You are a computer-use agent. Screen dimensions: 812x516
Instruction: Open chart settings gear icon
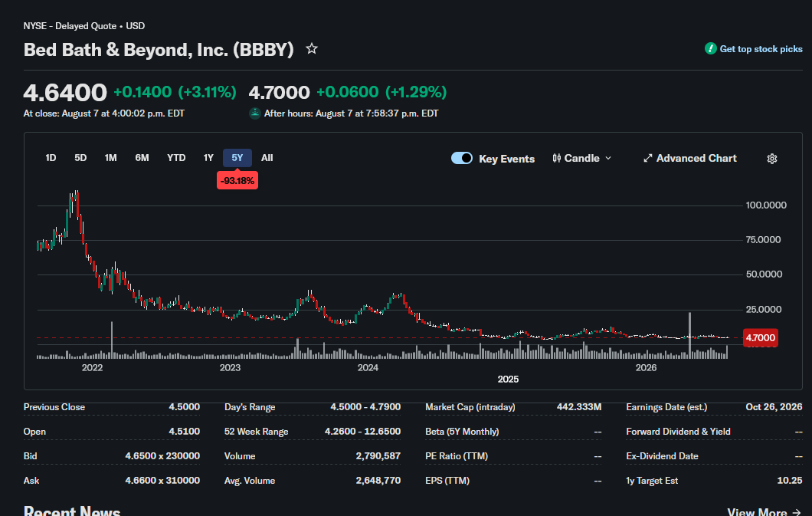[771, 159]
